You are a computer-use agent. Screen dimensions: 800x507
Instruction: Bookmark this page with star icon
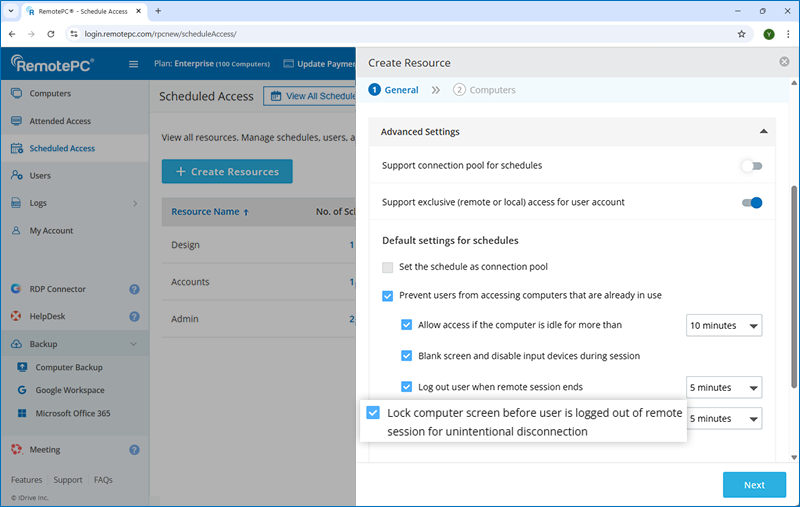pyautogui.click(x=741, y=34)
